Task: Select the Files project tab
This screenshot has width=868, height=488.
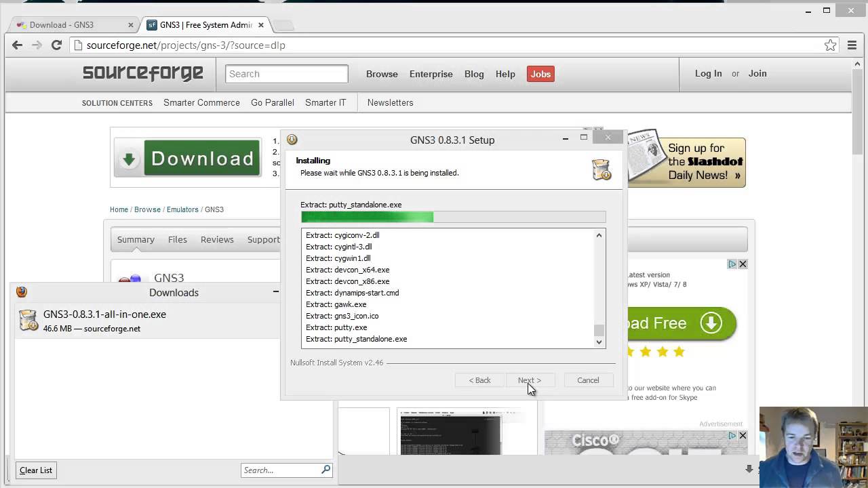Action: click(178, 239)
